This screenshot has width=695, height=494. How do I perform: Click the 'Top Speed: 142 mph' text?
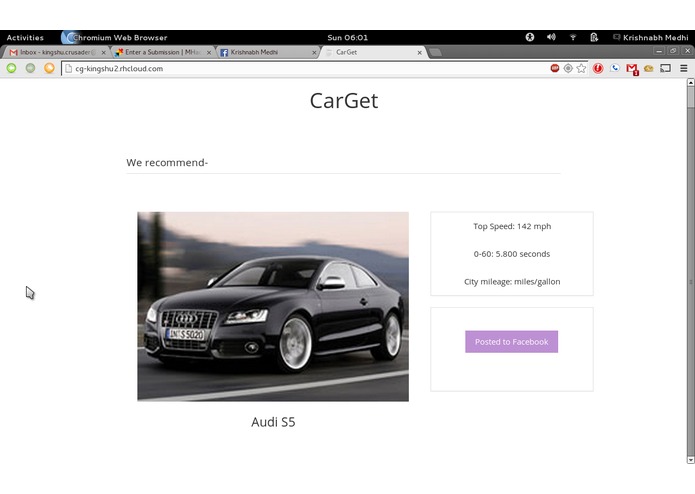[512, 226]
